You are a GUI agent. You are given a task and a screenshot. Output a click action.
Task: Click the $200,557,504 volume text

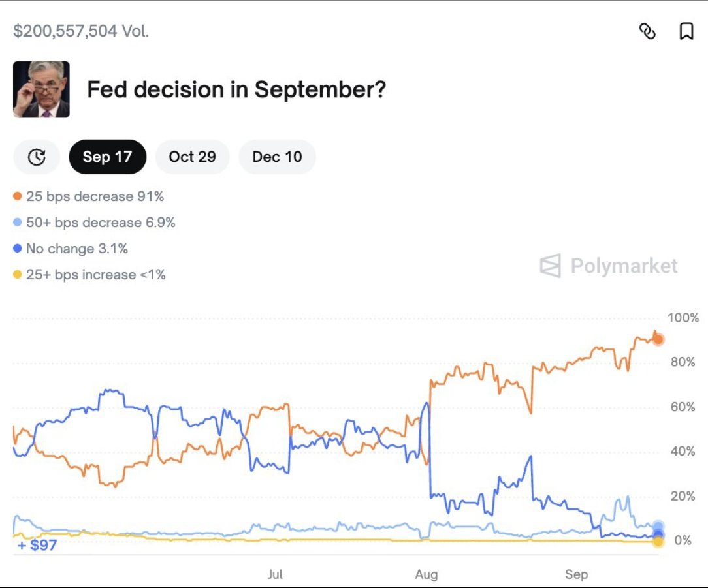click(81, 31)
